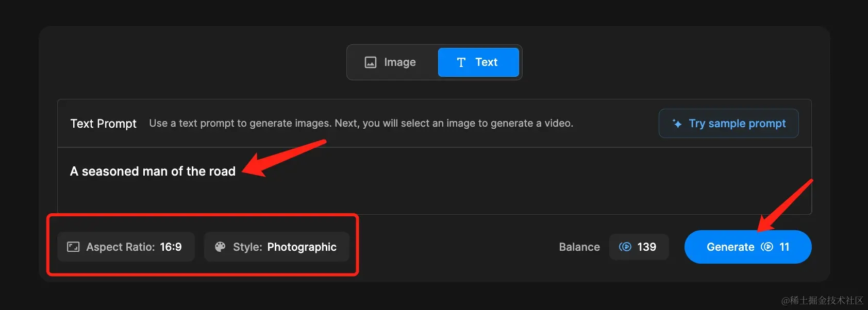Select the Text tab
The width and height of the screenshot is (868, 310).
point(478,62)
